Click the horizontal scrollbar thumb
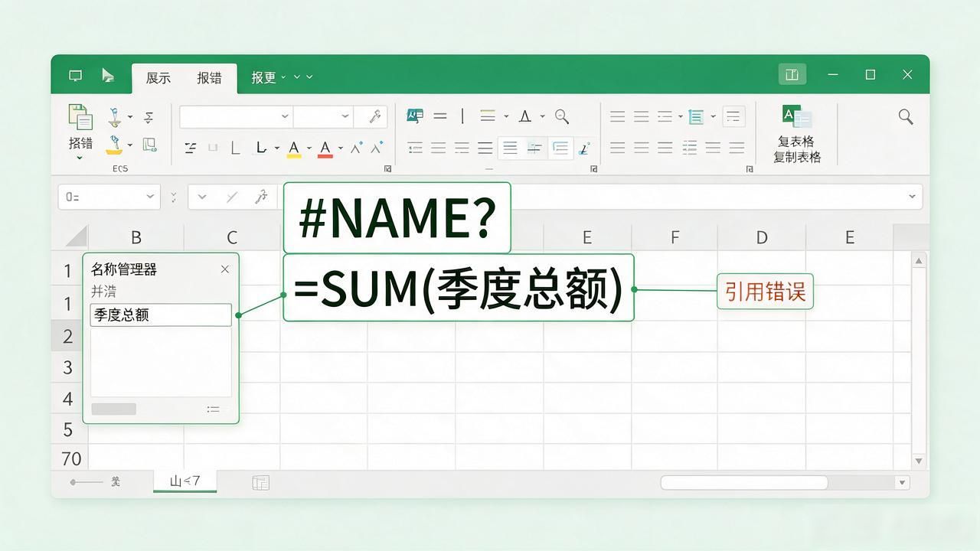The height and width of the screenshot is (551, 980). click(x=744, y=483)
